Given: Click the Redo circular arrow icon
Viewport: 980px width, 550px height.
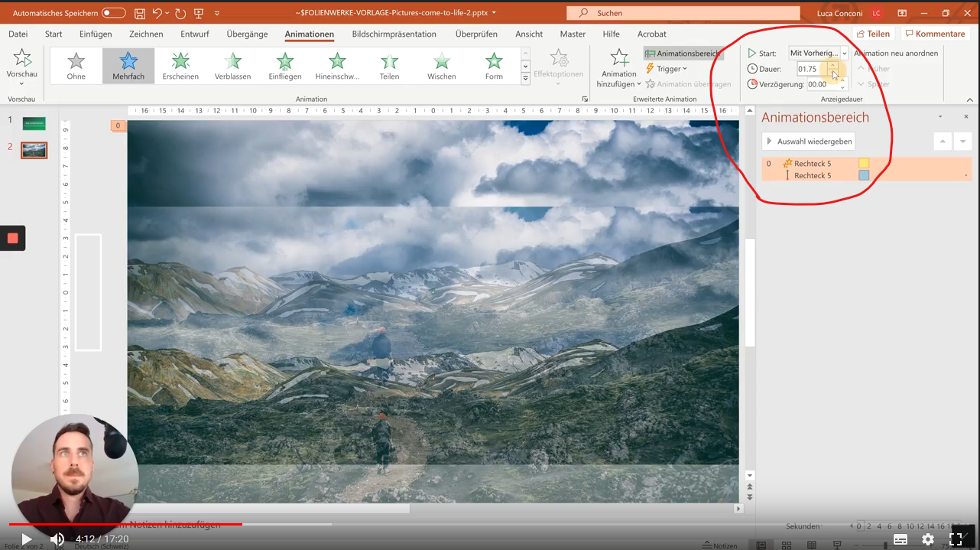Looking at the screenshot, I should tap(180, 13).
